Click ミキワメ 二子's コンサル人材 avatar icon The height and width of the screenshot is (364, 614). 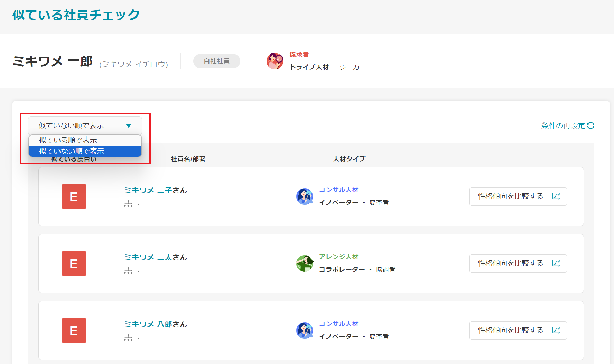click(x=305, y=195)
